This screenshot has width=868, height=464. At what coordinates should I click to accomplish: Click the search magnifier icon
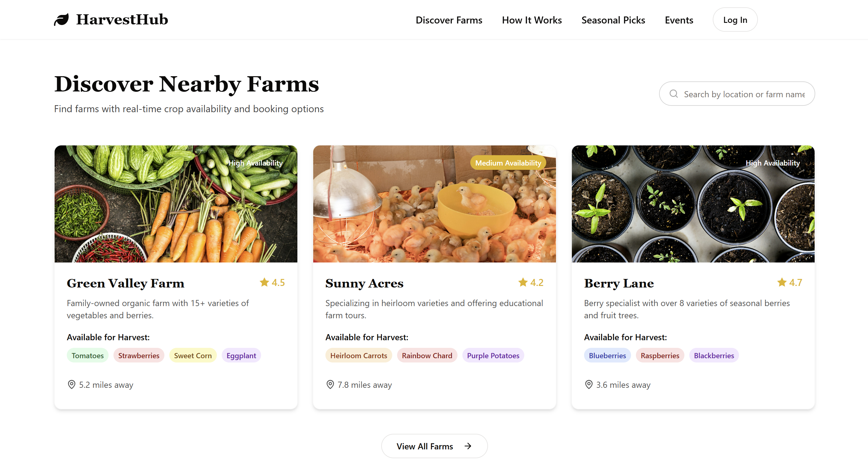coord(673,94)
